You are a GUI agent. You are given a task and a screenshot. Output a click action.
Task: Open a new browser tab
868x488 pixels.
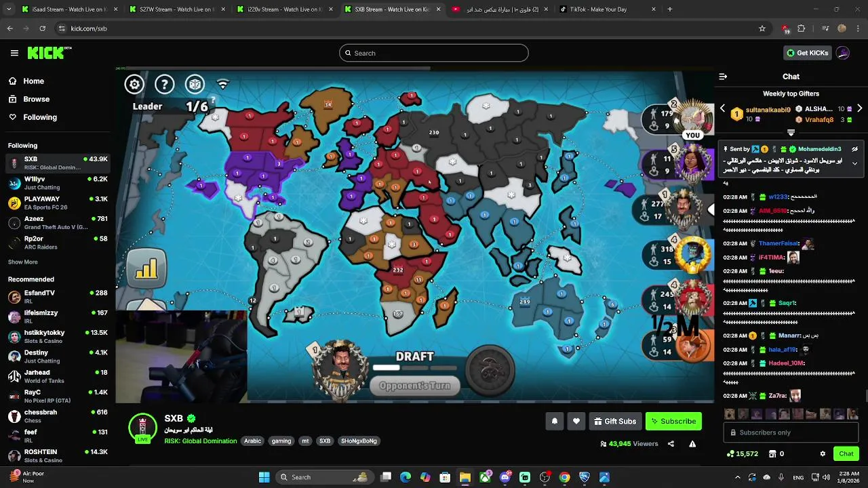click(670, 9)
